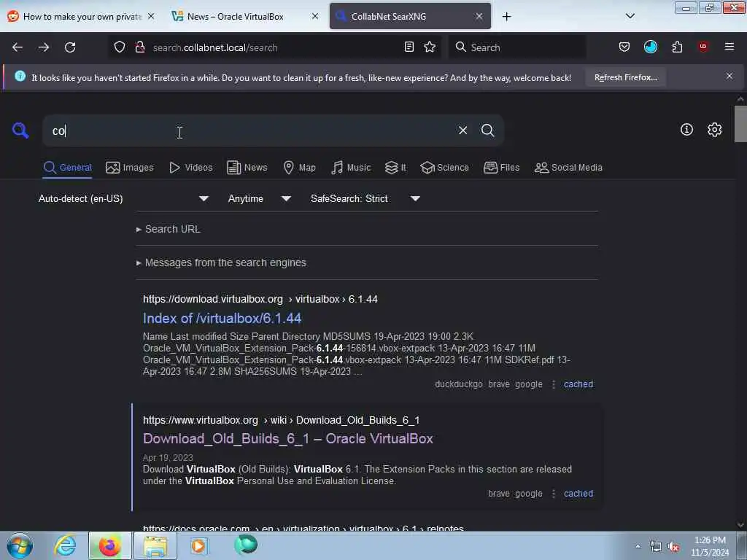
Task: Dismiss the Firefox refresh notification bar
Action: 729,76
